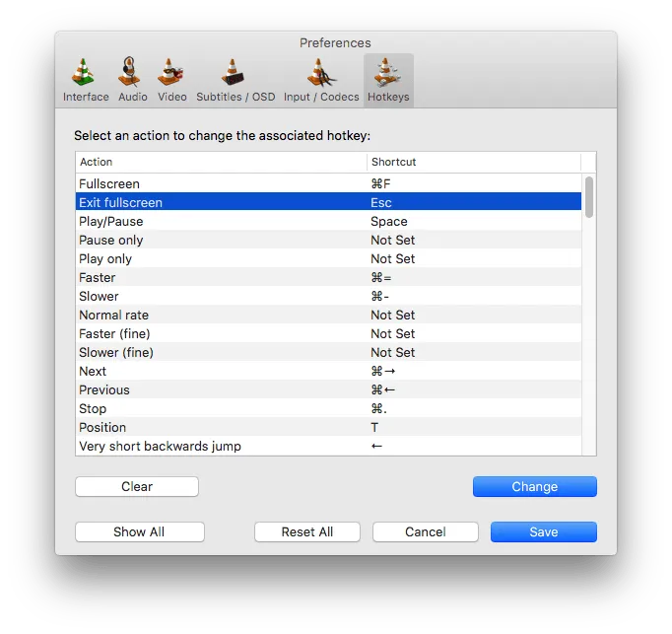Viewport: 672px width, 634px height.
Task: Select the Stop action row
Action: click(x=328, y=408)
